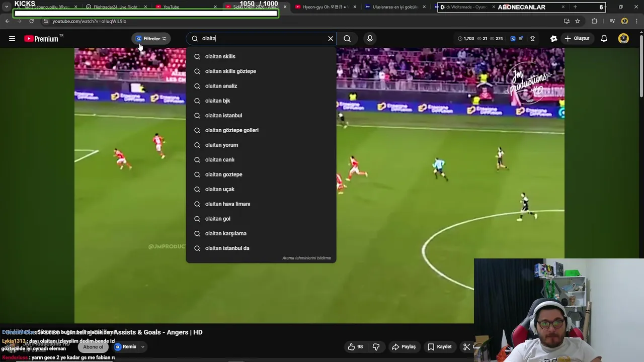
Task: Open the media control playlist icon
Action: 612,21
